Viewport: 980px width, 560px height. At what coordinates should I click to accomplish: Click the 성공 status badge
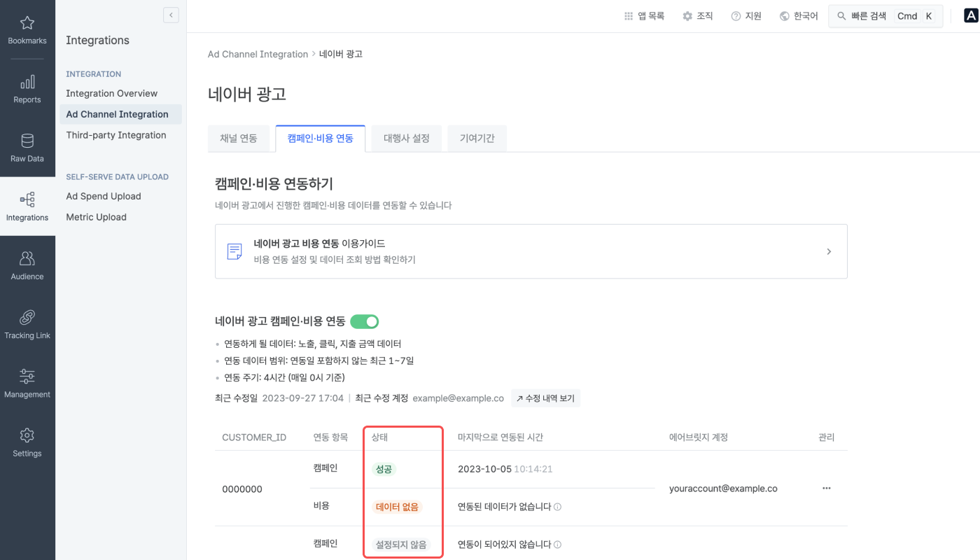(384, 469)
